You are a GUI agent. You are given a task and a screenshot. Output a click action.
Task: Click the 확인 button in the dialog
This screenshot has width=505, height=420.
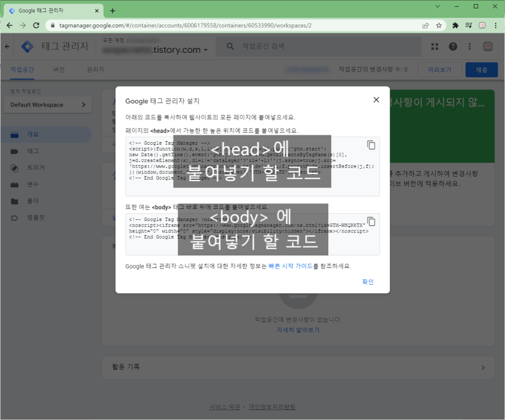pyautogui.click(x=368, y=282)
